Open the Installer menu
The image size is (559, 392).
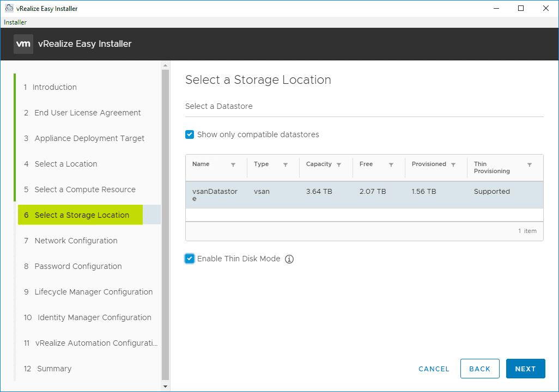pyautogui.click(x=15, y=22)
